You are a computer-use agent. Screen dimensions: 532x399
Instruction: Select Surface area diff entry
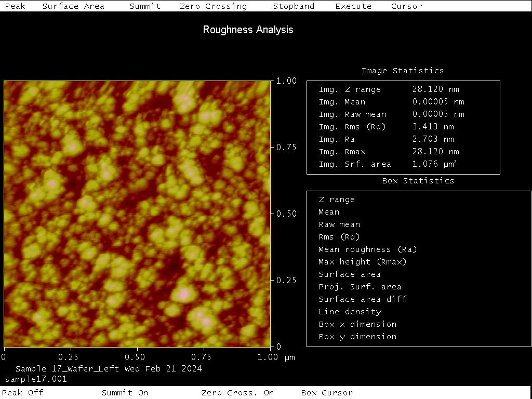pos(363,299)
